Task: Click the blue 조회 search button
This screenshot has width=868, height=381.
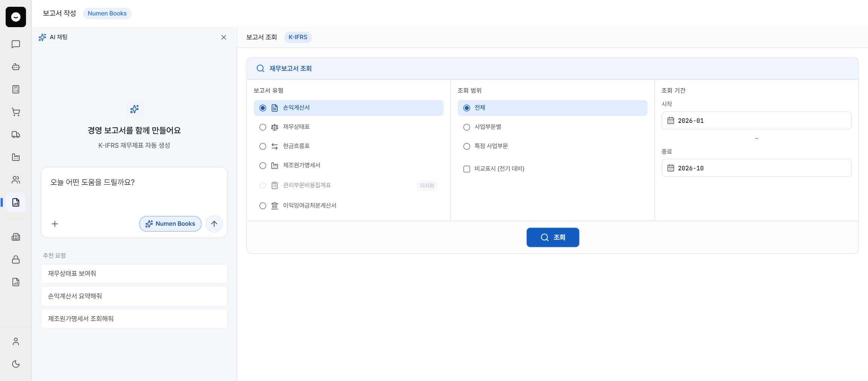Action: pyautogui.click(x=553, y=237)
